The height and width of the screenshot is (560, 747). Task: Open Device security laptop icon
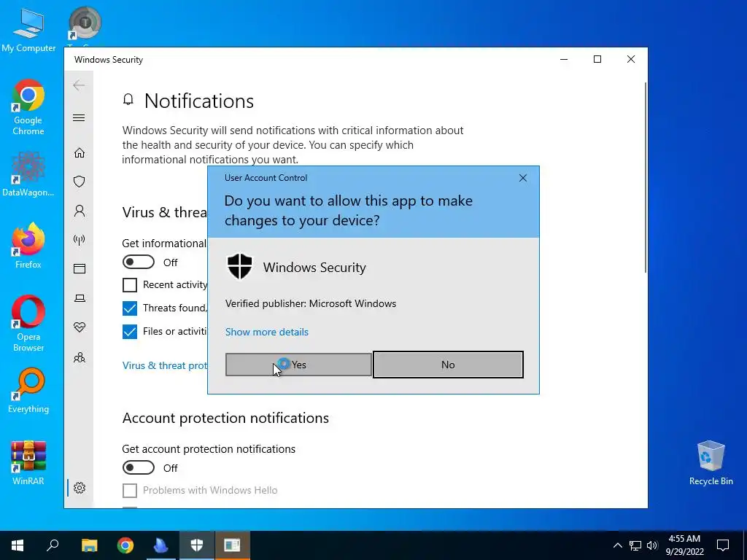pos(80,298)
